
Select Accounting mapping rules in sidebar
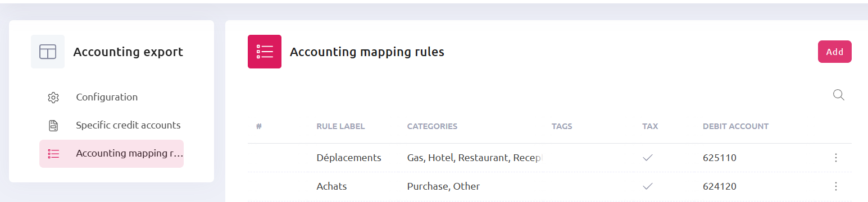coord(111,154)
